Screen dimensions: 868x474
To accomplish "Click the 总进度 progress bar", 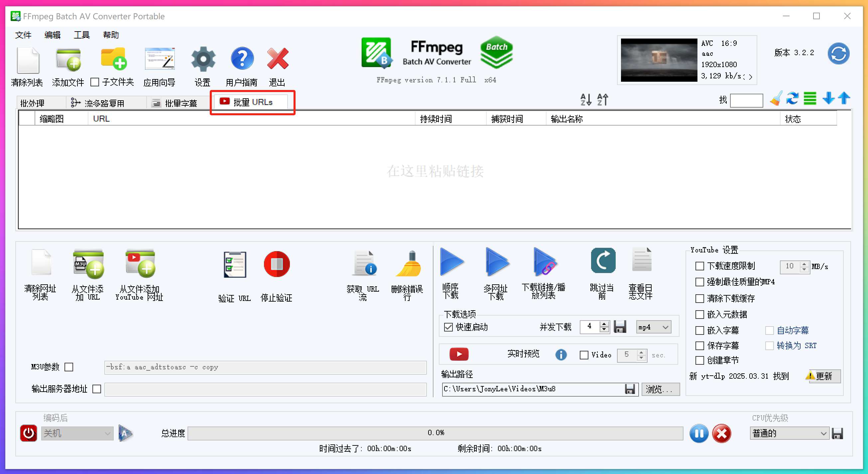I will (435, 433).
